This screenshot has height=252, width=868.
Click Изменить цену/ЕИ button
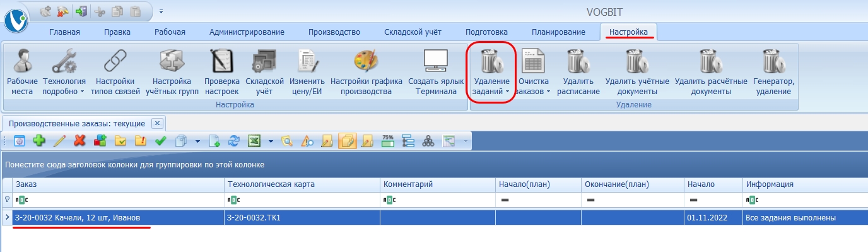pyautogui.click(x=307, y=72)
